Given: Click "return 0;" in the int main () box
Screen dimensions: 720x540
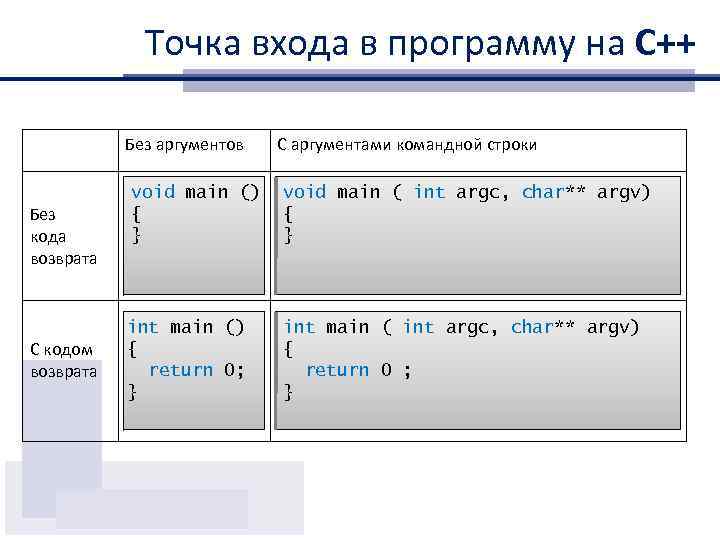Looking at the screenshot, I should pyautogui.click(x=197, y=370).
